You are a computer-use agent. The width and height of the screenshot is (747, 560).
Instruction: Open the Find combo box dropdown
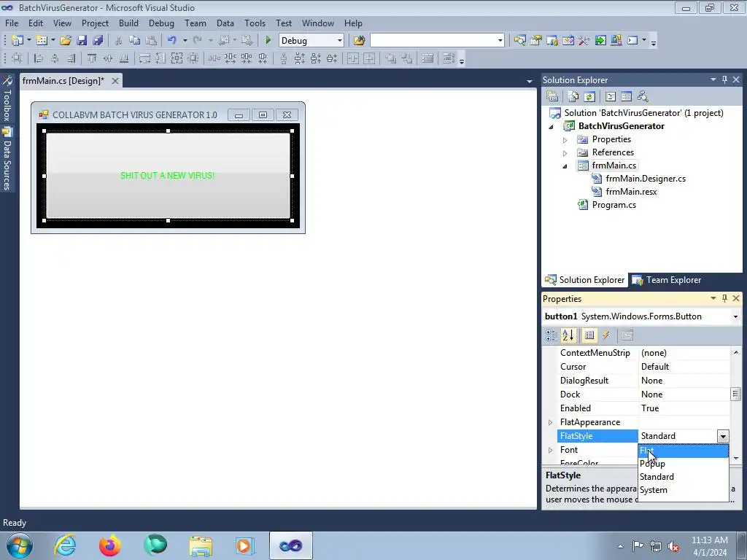point(500,41)
